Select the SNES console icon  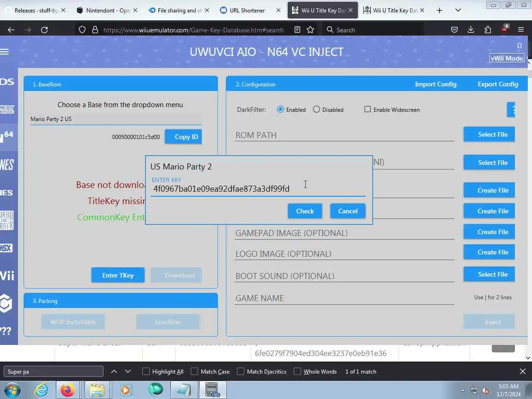[7, 193]
